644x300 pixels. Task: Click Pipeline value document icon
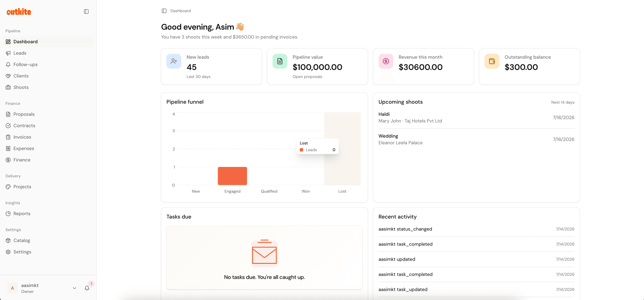point(280,61)
